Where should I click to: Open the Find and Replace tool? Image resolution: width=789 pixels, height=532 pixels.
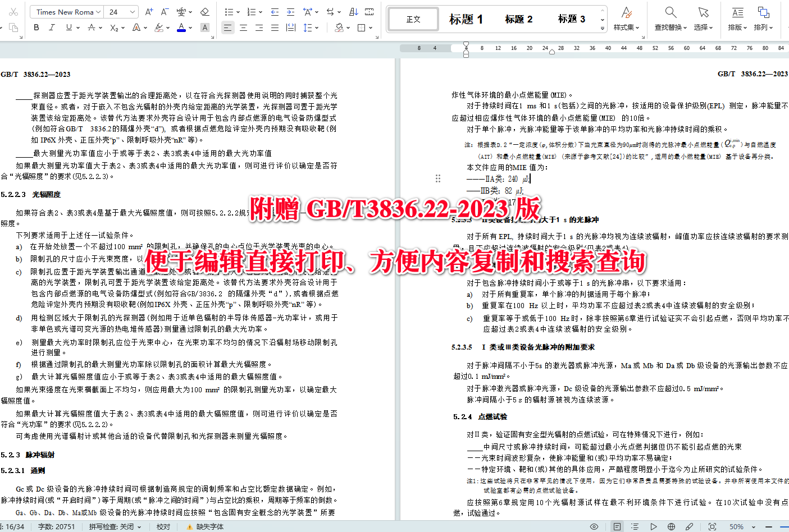(669, 19)
